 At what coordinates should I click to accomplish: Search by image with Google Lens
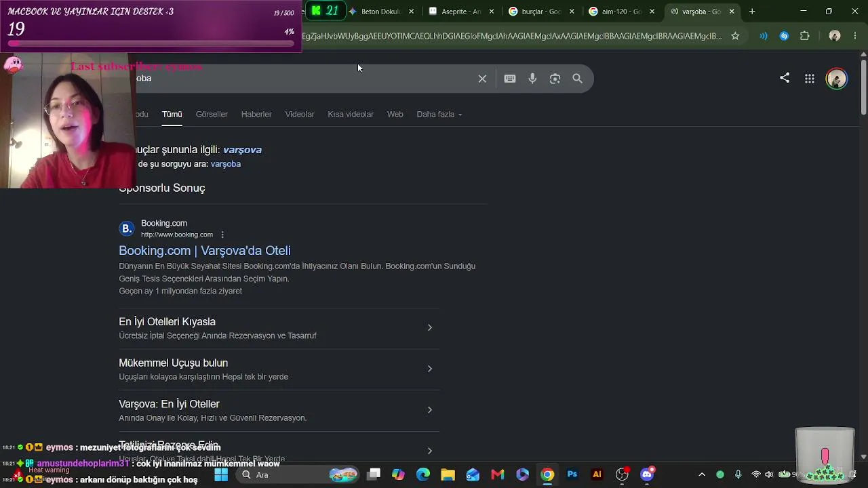tap(555, 79)
